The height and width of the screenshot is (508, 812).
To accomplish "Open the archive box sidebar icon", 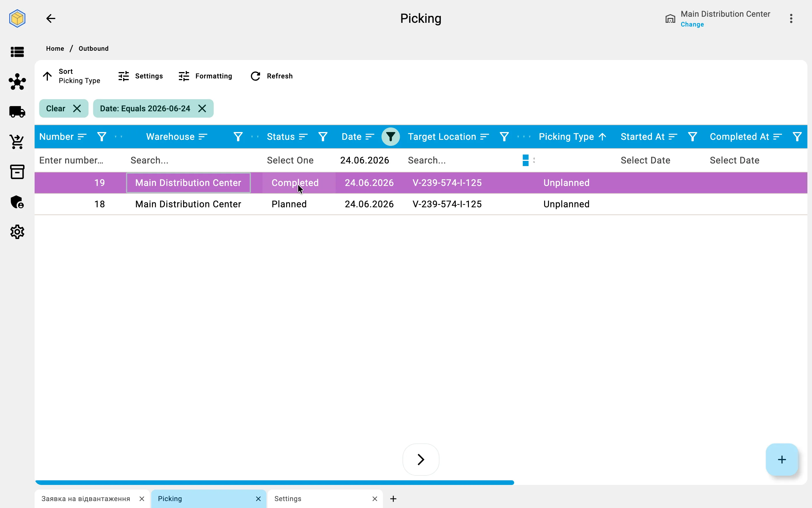I will click(17, 172).
